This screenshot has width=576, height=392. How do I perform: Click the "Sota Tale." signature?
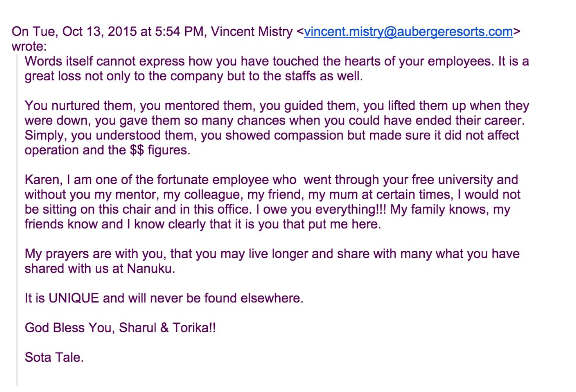click(54, 357)
